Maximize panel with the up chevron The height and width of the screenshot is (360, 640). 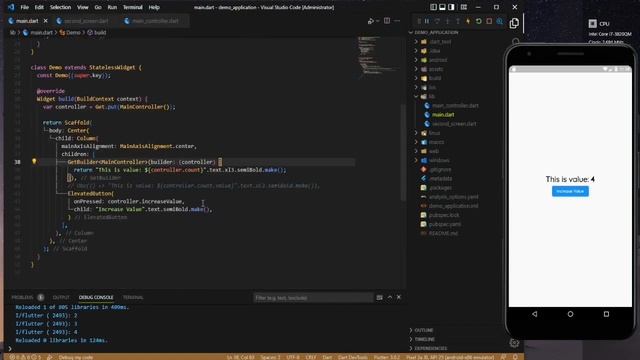(x=390, y=297)
